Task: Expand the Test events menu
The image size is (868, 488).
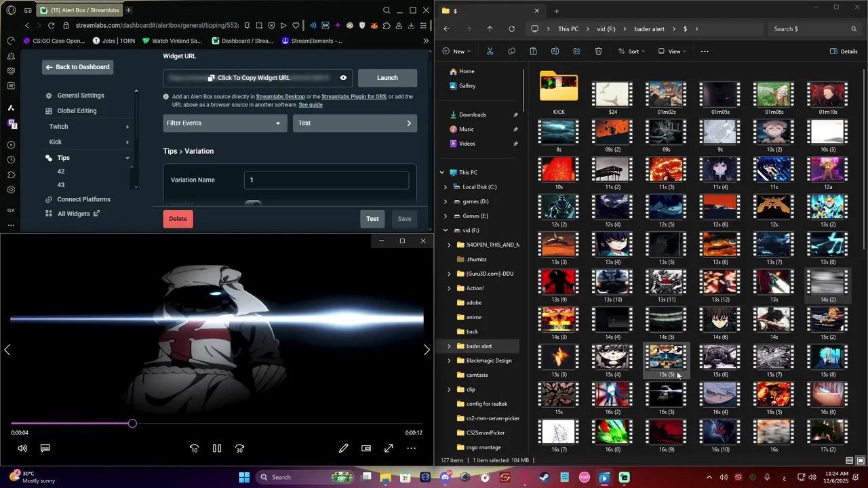Action: (355, 123)
